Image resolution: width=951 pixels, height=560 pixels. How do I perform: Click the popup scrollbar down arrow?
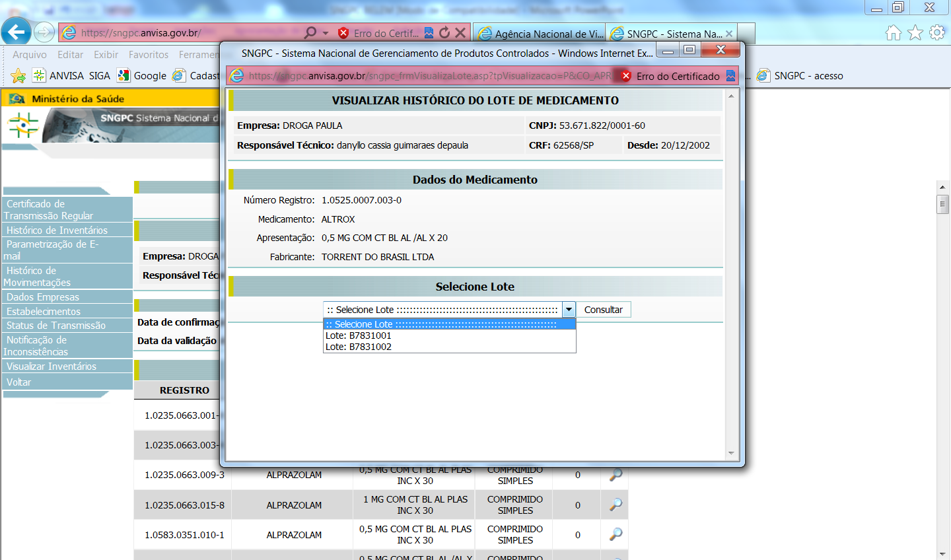(x=731, y=453)
